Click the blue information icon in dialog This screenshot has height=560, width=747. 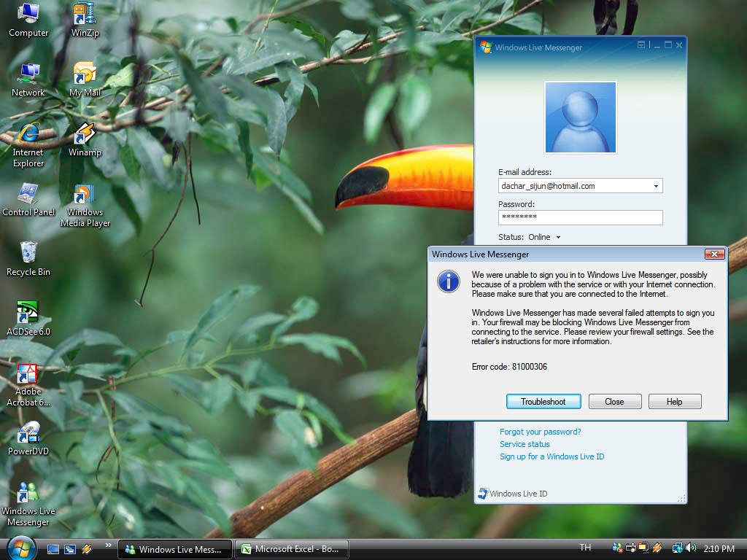coord(449,281)
